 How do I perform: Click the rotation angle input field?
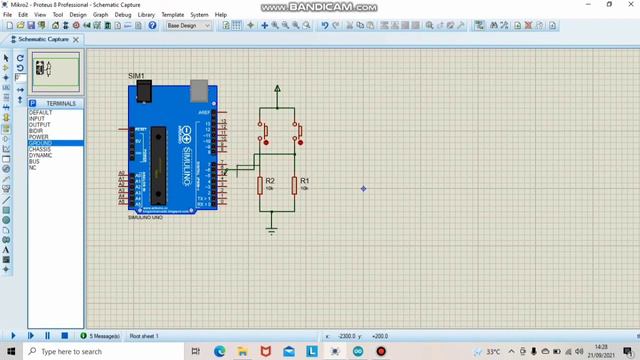(x=20, y=78)
